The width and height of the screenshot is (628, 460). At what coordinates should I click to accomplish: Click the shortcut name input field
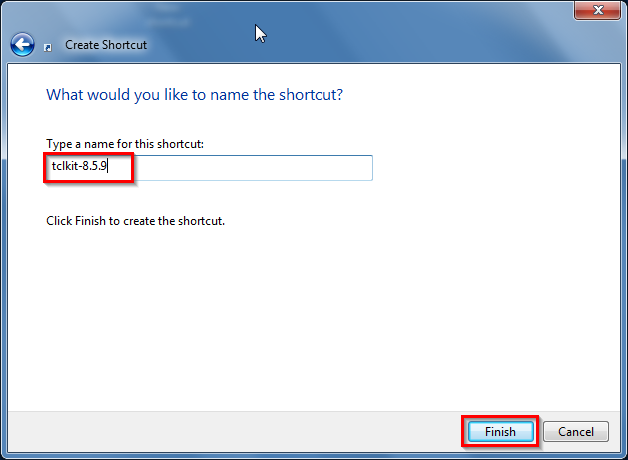coord(209,168)
